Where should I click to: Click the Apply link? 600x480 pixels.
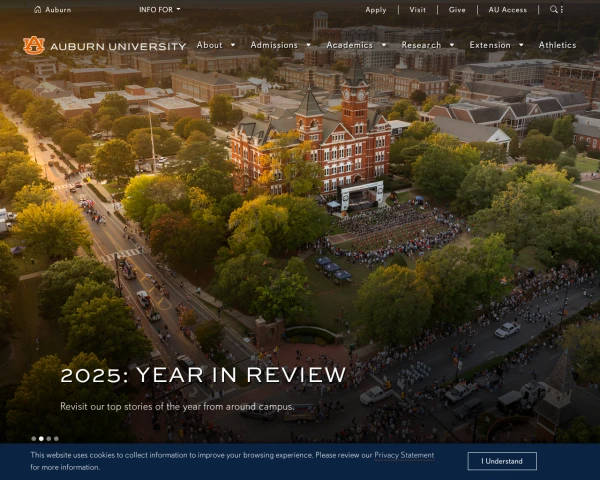click(x=376, y=10)
